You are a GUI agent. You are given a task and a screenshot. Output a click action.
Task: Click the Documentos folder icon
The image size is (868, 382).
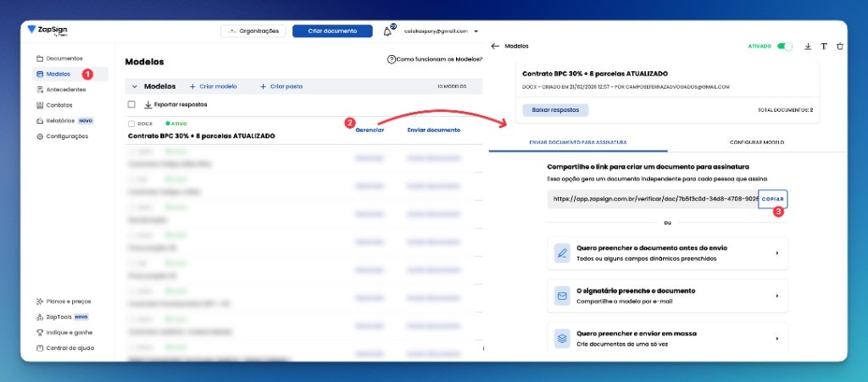39,58
